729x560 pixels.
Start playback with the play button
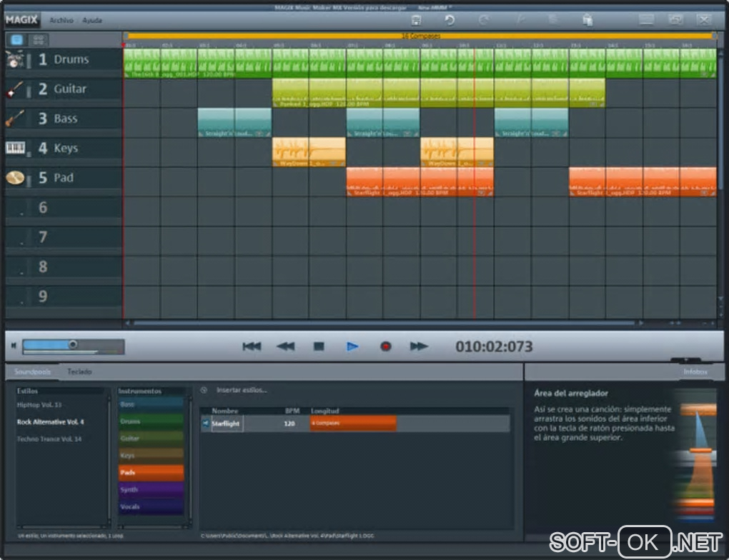click(352, 346)
